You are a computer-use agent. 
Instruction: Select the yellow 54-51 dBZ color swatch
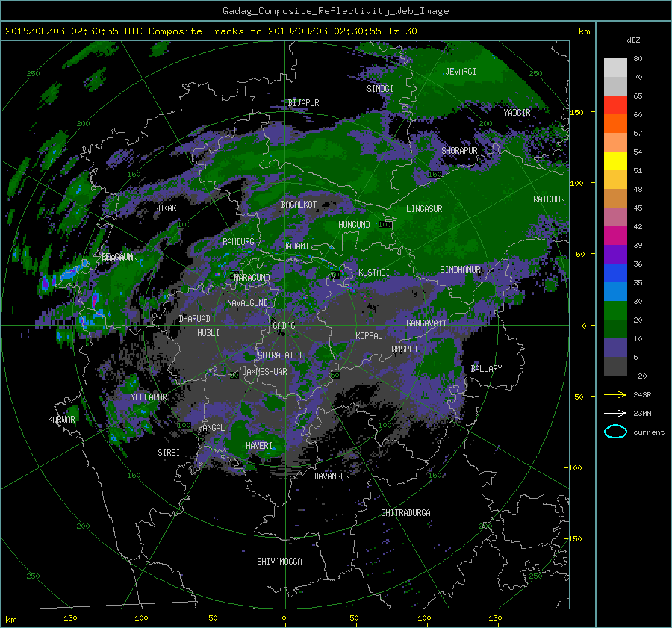coord(615,161)
